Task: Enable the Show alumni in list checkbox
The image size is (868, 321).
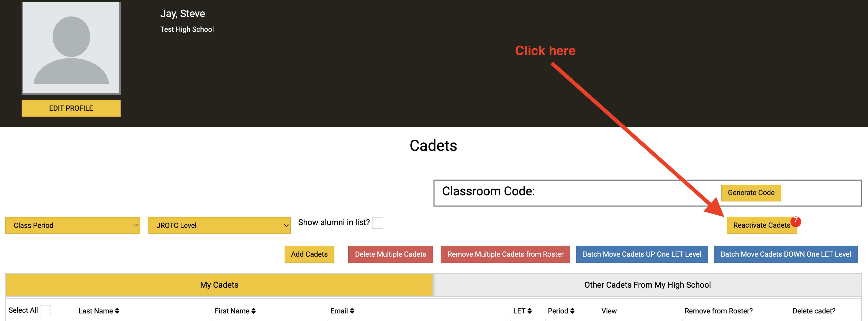Action: click(377, 223)
